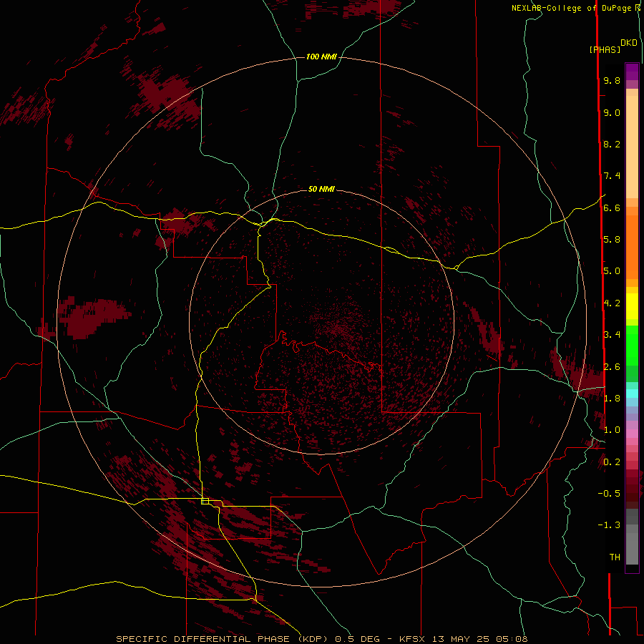Click the 8.2 value on the legend
Screen dimensions: 644x644
(x=612, y=144)
